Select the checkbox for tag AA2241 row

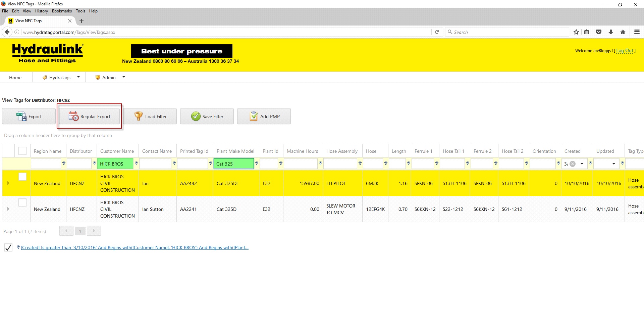point(22,202)
